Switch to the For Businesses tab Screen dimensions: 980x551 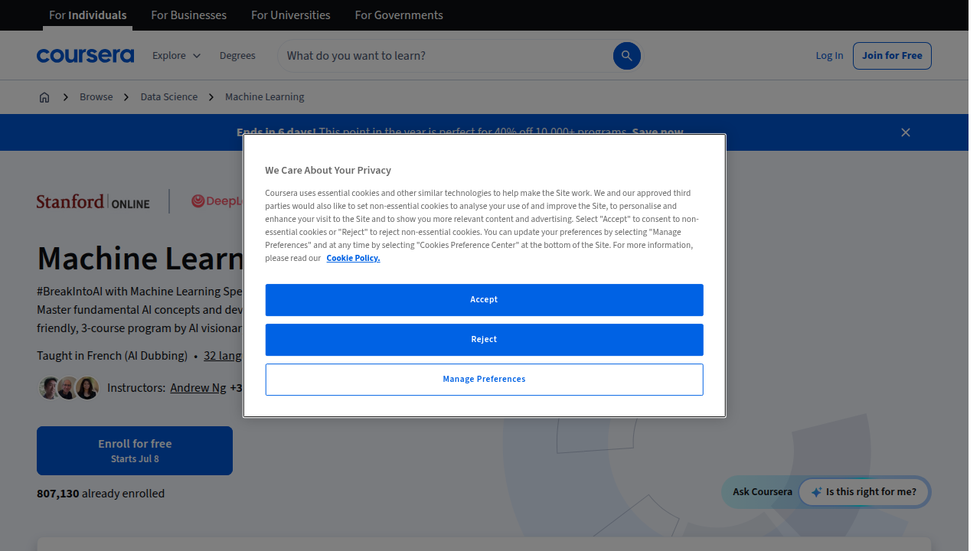tap(189, 15)
